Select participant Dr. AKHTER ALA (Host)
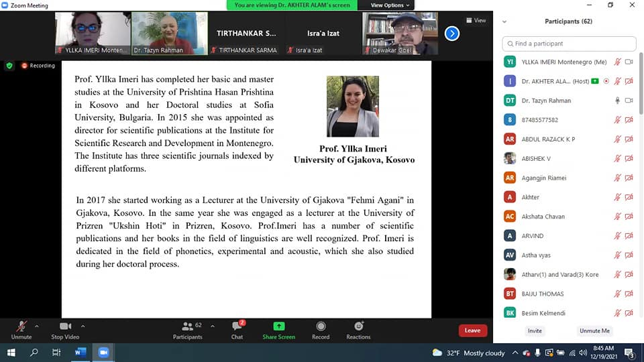 click(569, 81)
